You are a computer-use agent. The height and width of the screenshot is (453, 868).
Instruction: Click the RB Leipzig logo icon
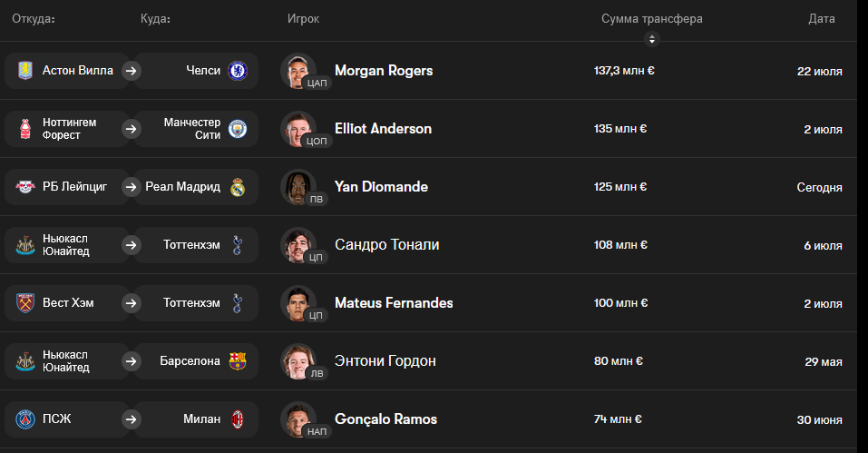[25, 187]
